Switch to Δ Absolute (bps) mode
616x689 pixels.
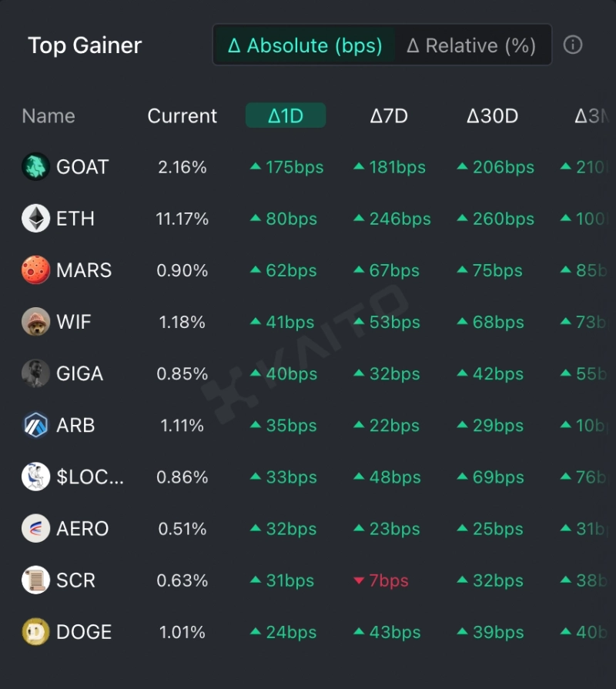click(x=305, y=45)
